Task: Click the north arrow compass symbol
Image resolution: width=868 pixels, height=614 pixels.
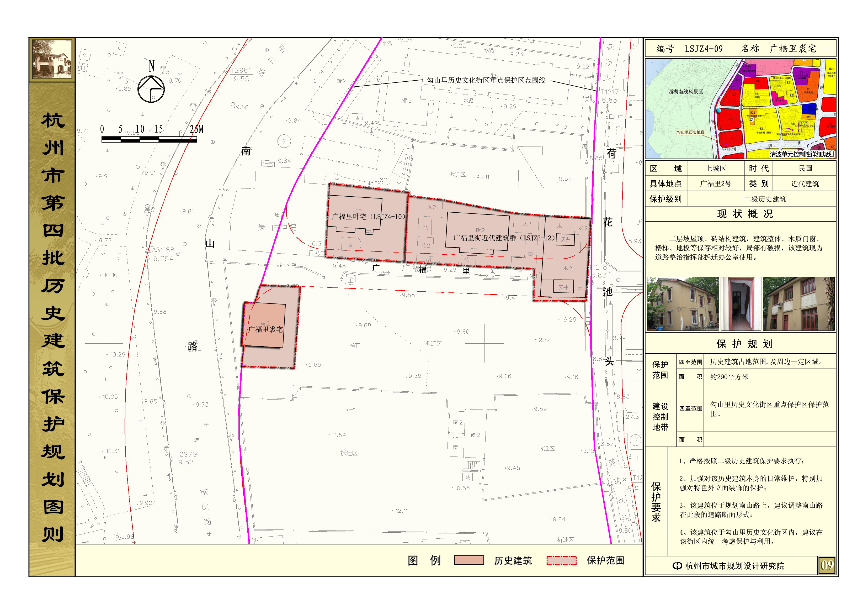Action: 151,89
